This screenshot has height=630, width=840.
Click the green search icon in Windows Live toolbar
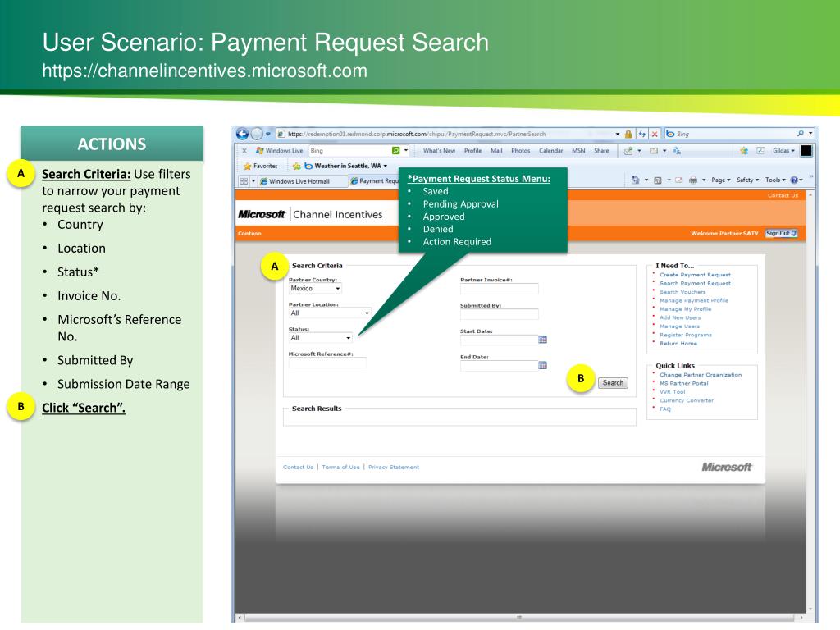point(396,151)
